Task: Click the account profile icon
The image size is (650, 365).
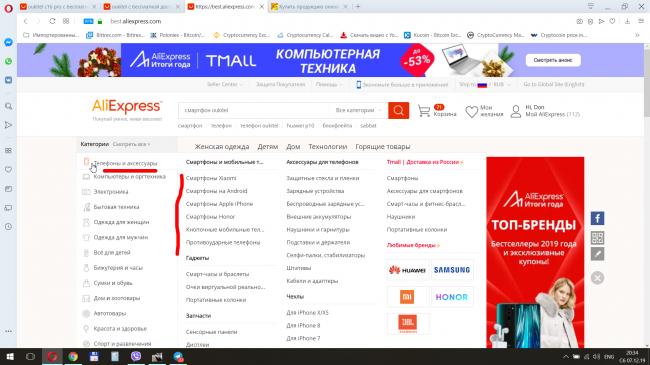Action: point(516,111)
